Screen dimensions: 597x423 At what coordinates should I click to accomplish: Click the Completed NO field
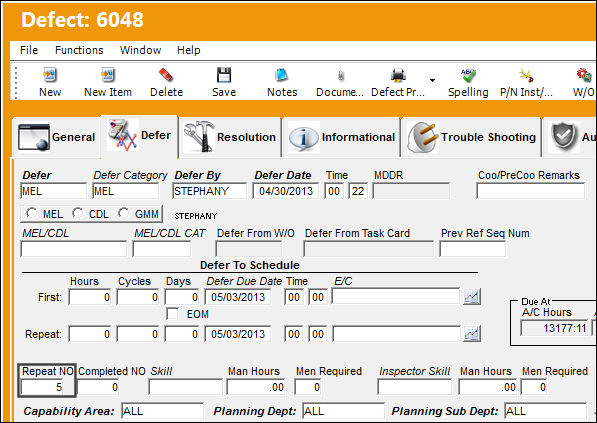click(x=99, y=387)
